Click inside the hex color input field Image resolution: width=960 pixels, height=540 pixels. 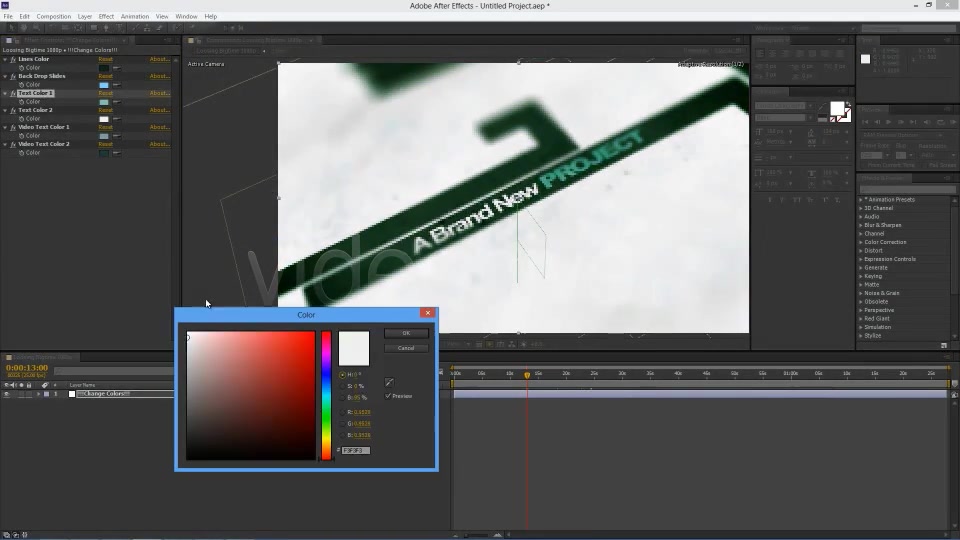pos(356,451)
